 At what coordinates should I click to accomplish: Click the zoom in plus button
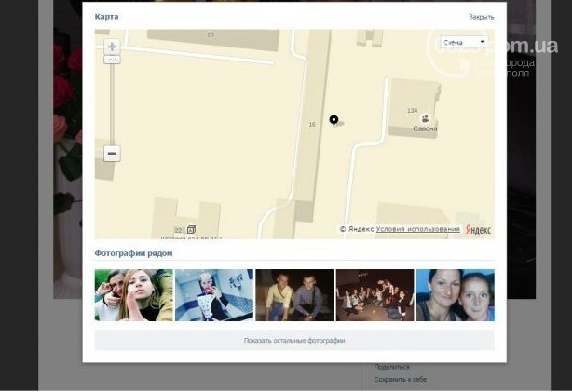[x=112, y=47]
